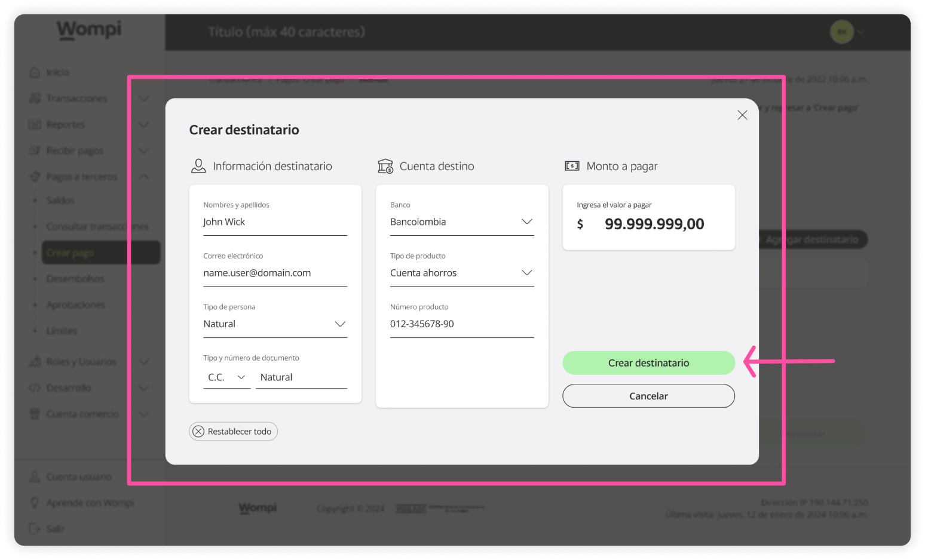Open the Tipo de producto dropdown

pos(461,273)
